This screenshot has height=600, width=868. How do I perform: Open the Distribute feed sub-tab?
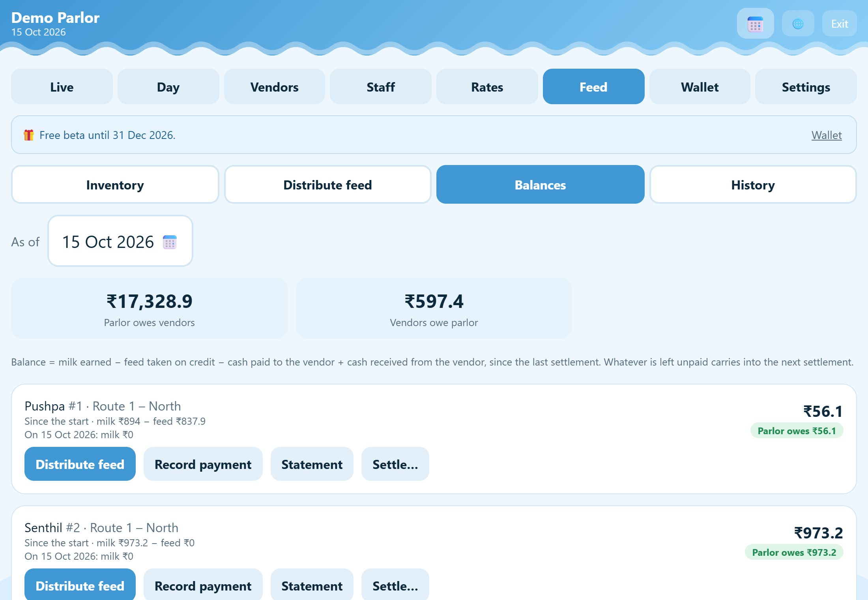click(x=327, y=185)
